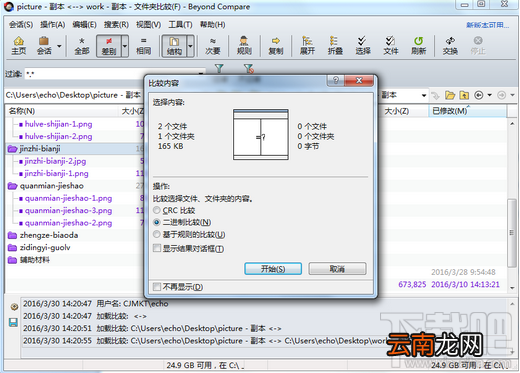Sort by the right Size (大小) column header
This screenshot has height=373, width=520.
(x=404, y=111)
